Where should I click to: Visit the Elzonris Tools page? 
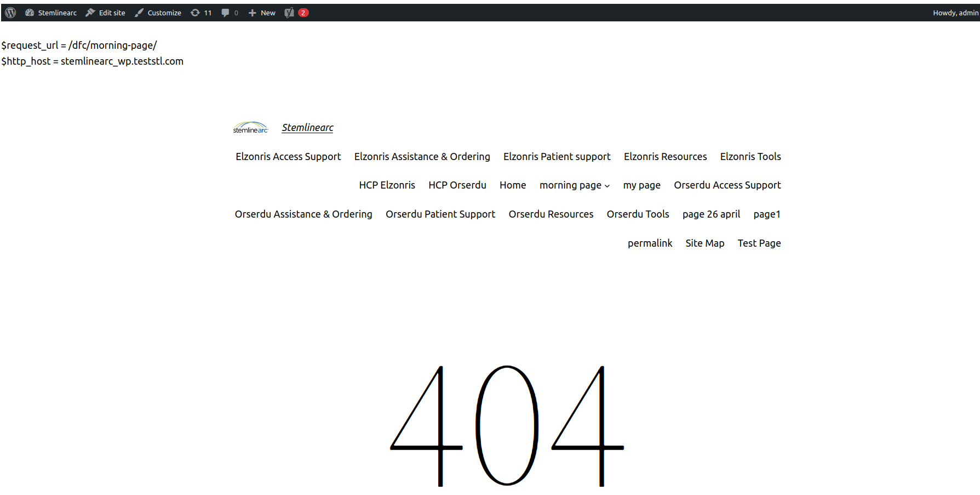(750, 157)
